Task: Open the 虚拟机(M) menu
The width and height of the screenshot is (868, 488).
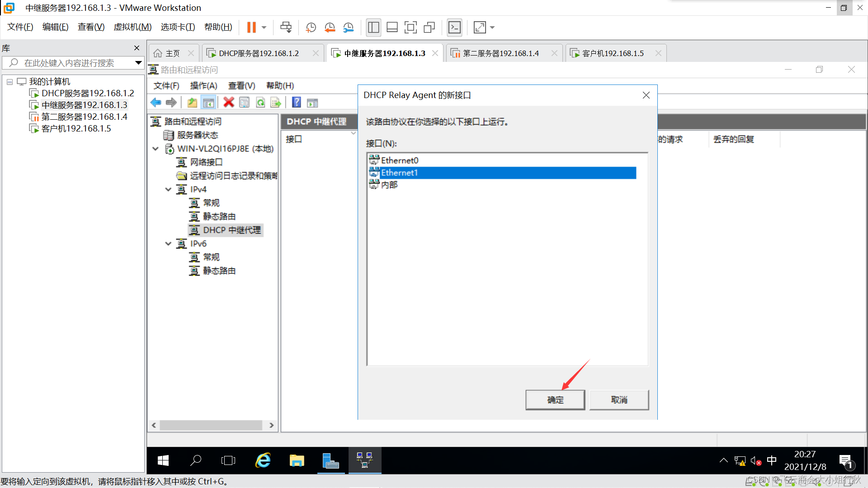Action: tap(132, 27)
